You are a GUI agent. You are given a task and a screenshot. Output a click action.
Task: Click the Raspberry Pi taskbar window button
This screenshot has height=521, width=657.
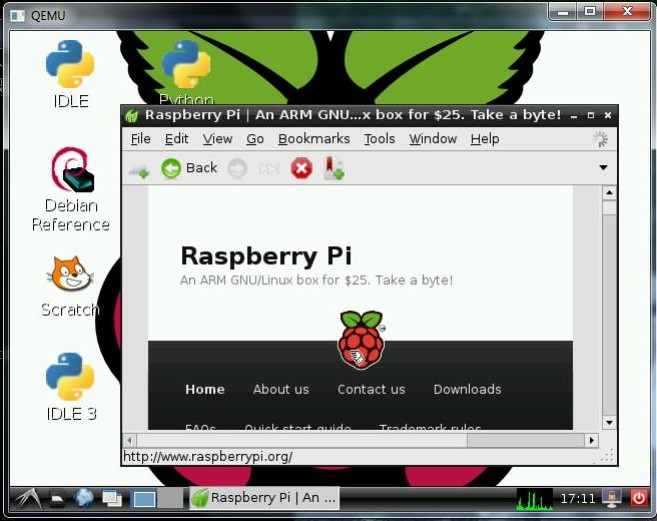coord(264,498)
